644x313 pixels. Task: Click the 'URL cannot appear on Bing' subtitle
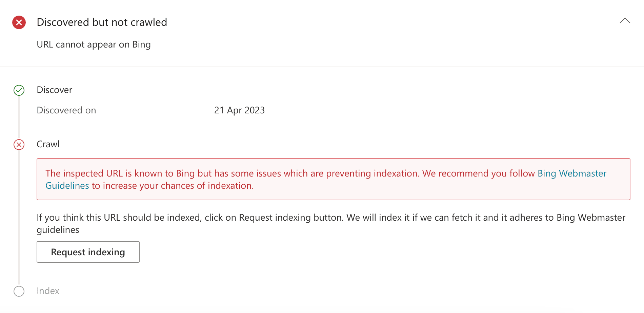coord(94,44)
